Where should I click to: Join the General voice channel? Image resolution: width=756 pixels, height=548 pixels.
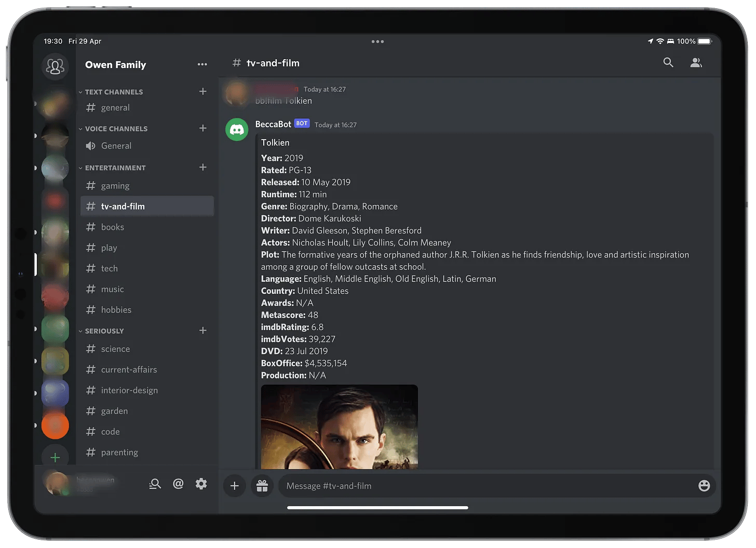click(116, 146)
